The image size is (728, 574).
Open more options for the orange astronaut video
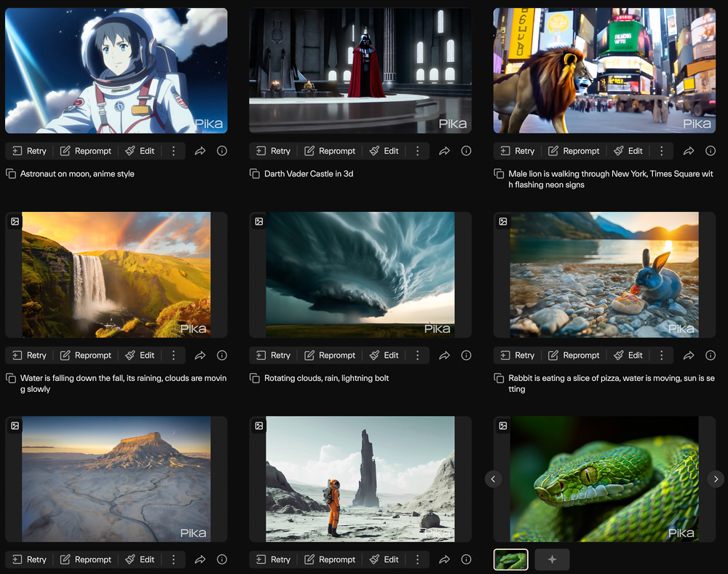pos(417,559)
